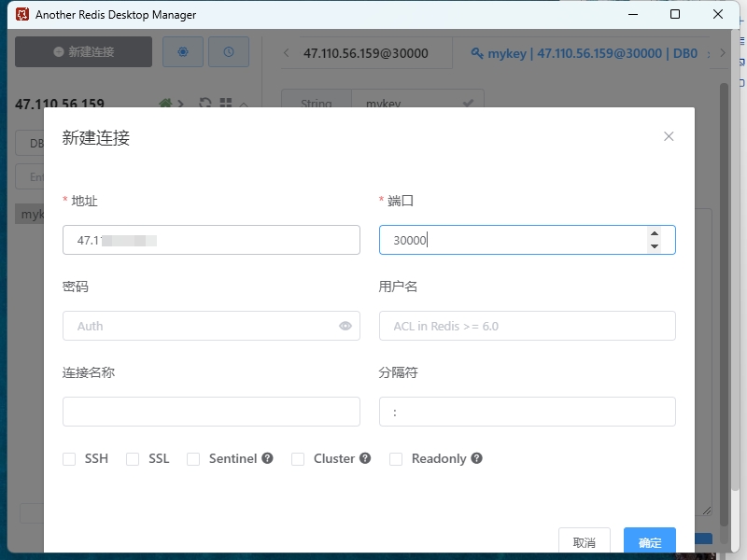Click the question mark beside Cluster

tap(365, 458)
